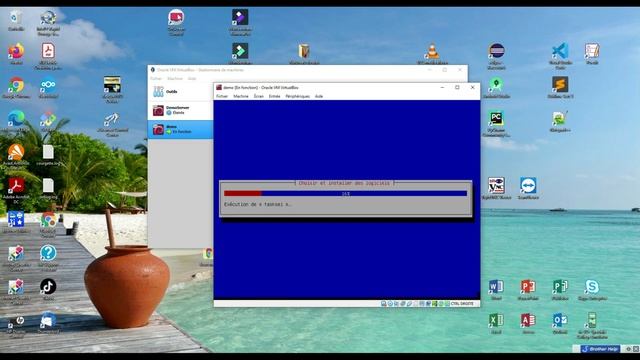Launch Microsoft Excel shortcut

496,323
